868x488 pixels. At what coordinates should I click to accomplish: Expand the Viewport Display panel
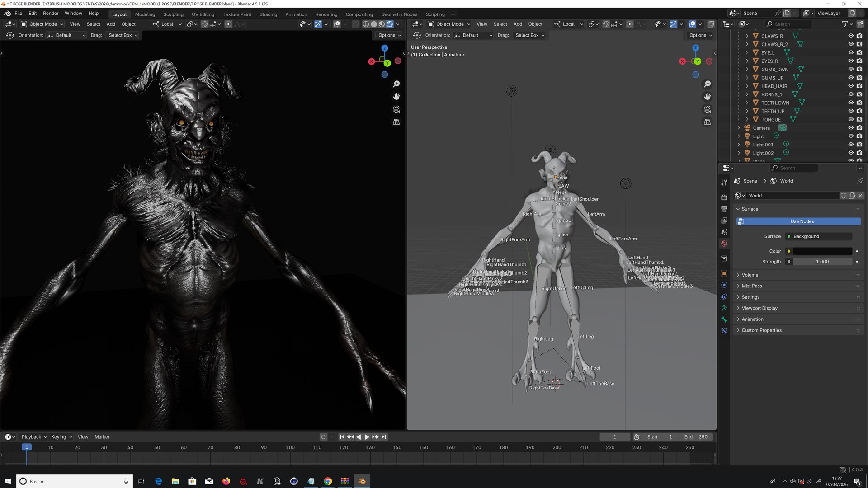[x=798, y=308]
